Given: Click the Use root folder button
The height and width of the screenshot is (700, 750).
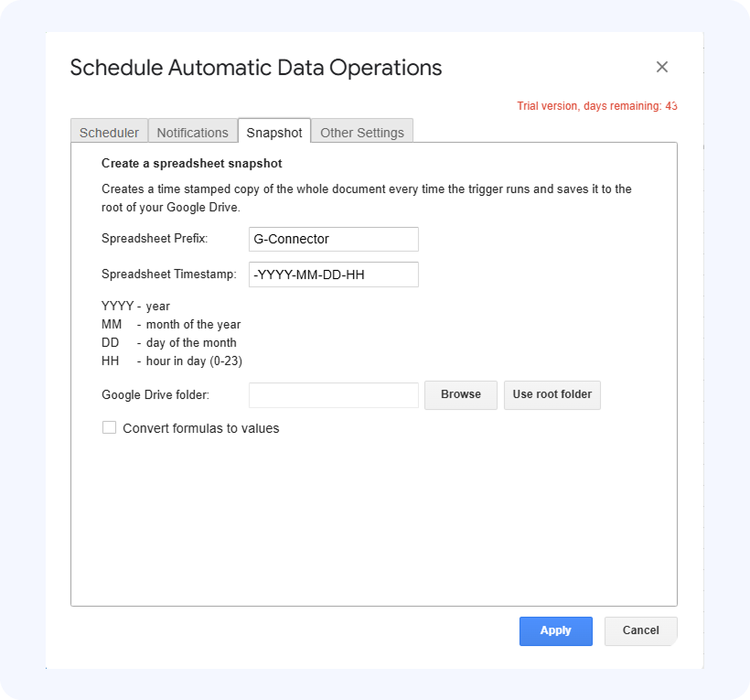Looking at the screenshot, I should (552, 394).
